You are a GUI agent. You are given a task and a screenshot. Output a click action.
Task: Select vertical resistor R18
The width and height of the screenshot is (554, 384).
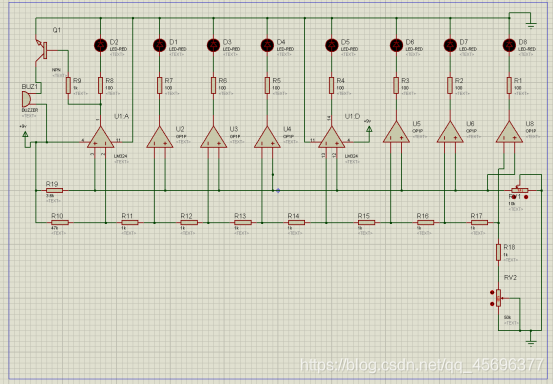[x=499, y=252]
